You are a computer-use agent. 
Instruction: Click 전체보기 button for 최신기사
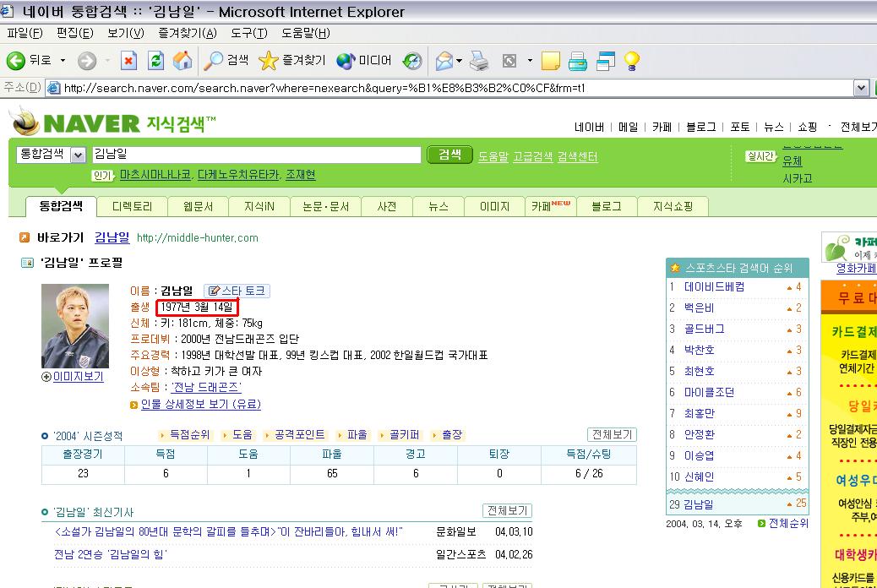507,511
